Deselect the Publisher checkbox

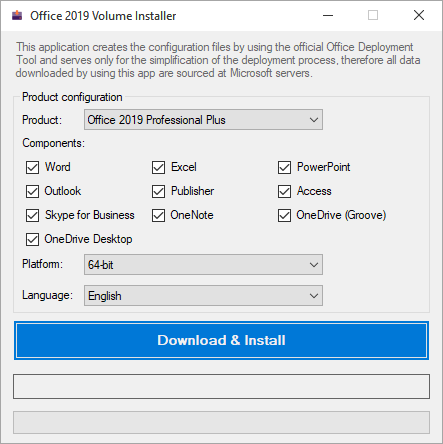point(158,191)
